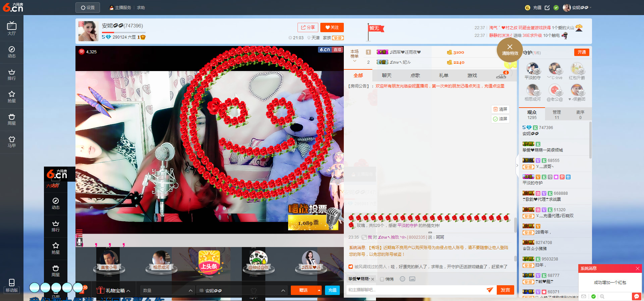644x301 pixels.
Task: Close the 系统消息 popup
Action: click(638, 268)
